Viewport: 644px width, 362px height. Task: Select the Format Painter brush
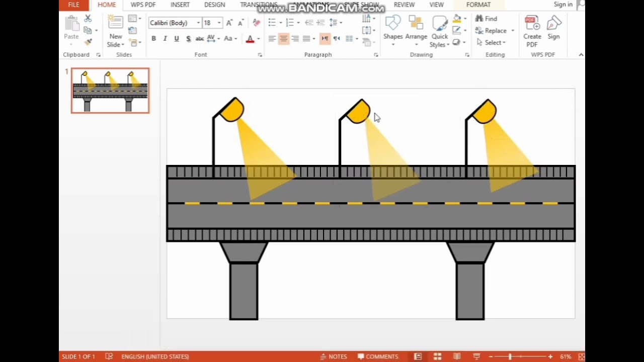pos(88,42)
